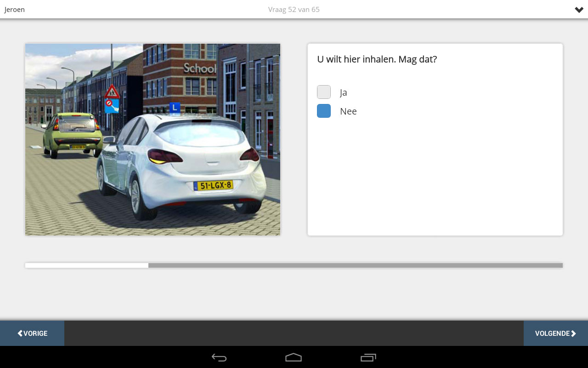Tap the Android back navigation icon

tap(219, 357)
